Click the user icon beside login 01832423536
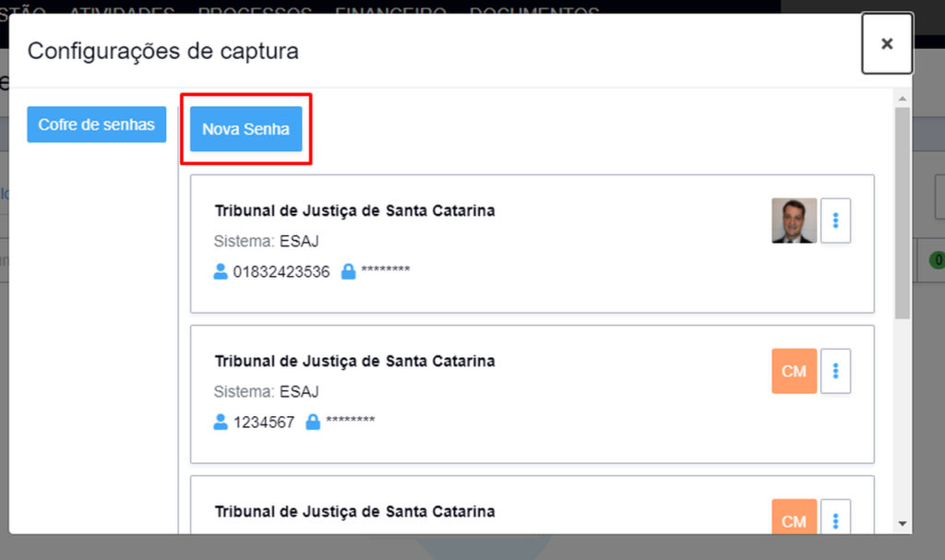 click(221, 270)
